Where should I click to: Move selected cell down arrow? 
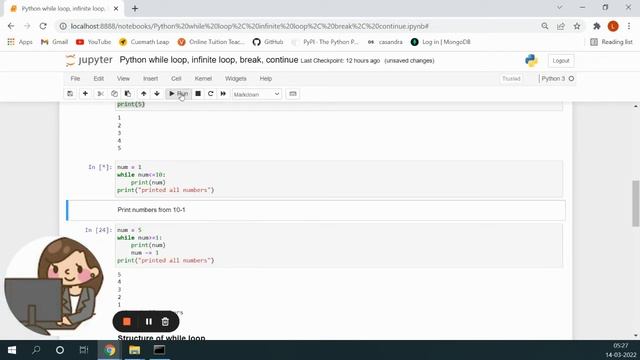157,94
